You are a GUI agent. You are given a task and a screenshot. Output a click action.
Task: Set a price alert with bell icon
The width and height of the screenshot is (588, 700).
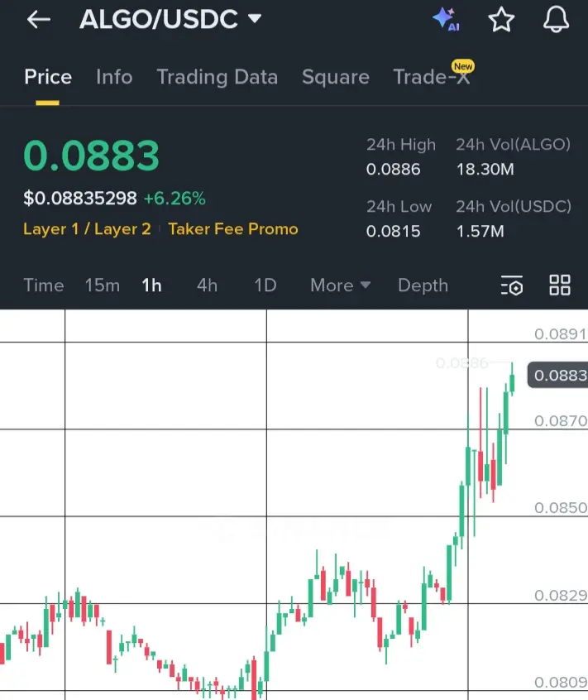click(556, 20)
